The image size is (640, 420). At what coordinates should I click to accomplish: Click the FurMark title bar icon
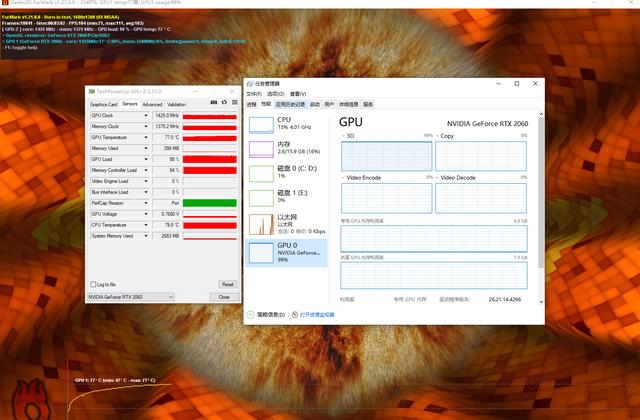pyautogui.click(x=5, y=2)
